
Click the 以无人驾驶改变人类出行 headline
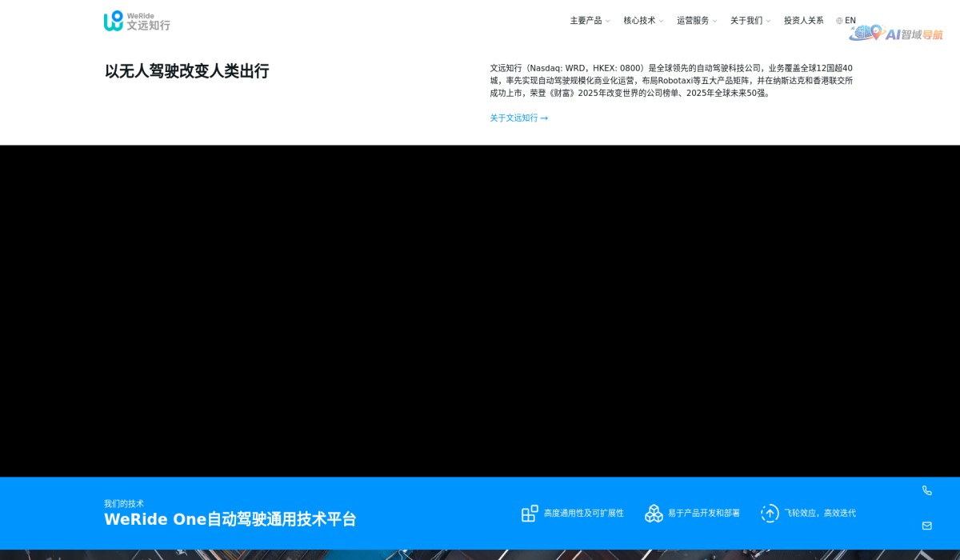(x=186, y=71)
